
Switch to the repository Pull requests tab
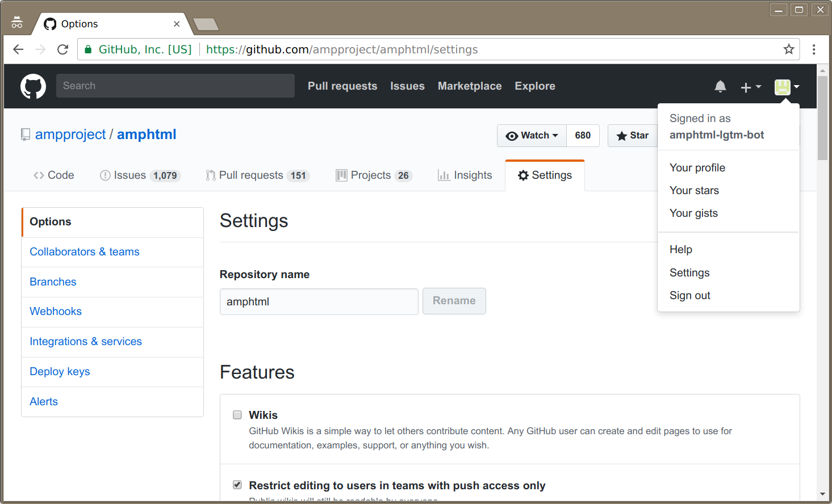[x=258, y=175]
